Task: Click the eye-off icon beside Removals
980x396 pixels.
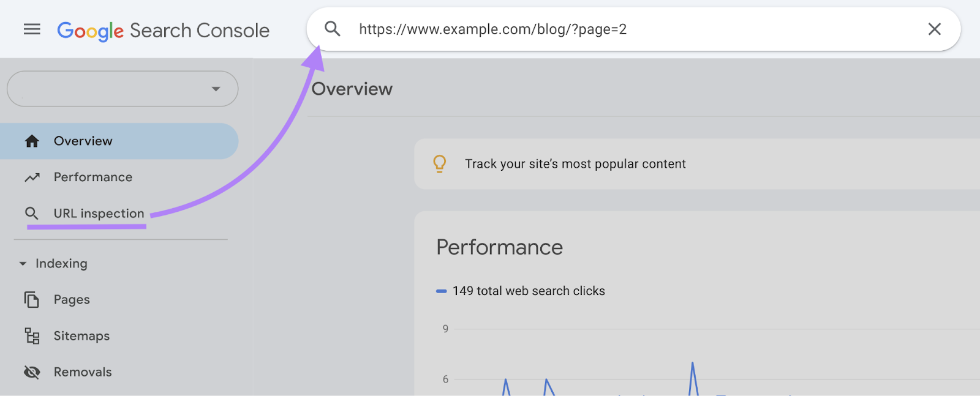Action: pyautogui.click(x=31, y=372)
